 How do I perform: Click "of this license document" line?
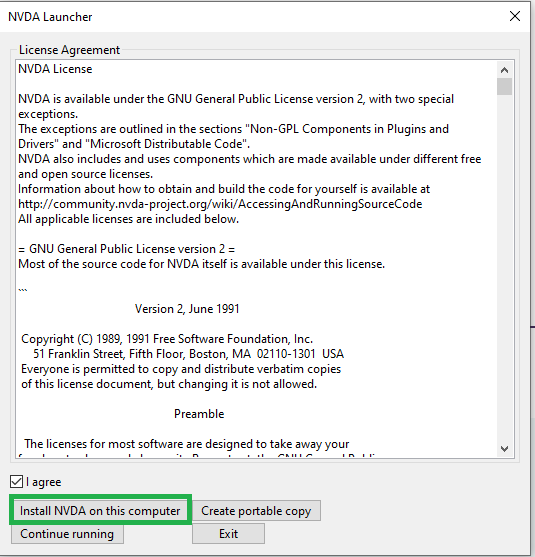tap(169, 384)
